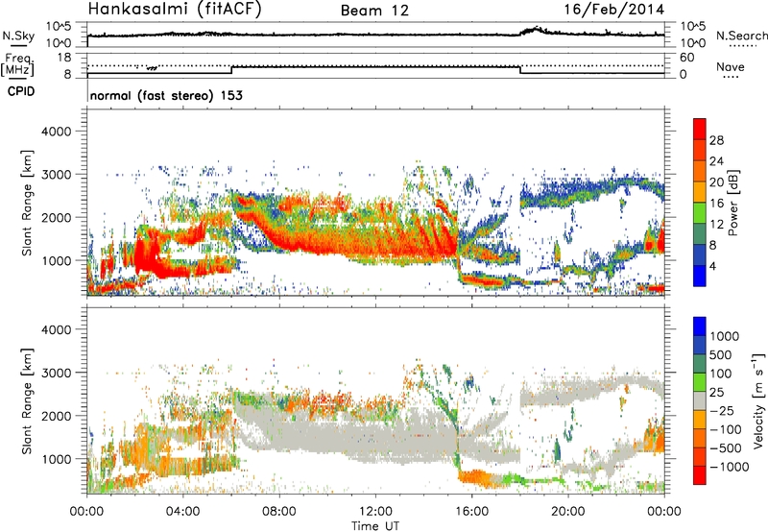Click the 4 tick on Power colorbar

pos(712,267)
